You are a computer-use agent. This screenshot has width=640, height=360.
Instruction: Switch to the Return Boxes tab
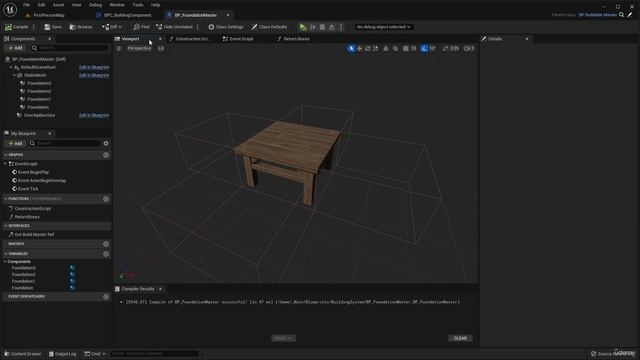pyautogui.click(x=293, y=39)
